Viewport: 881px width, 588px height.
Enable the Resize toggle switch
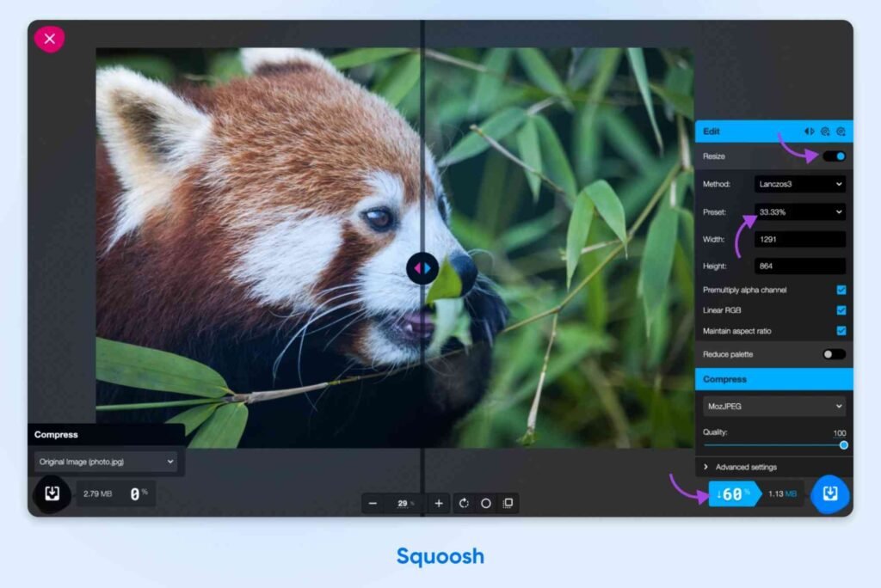pyautogui.click(x=832, y=156)
